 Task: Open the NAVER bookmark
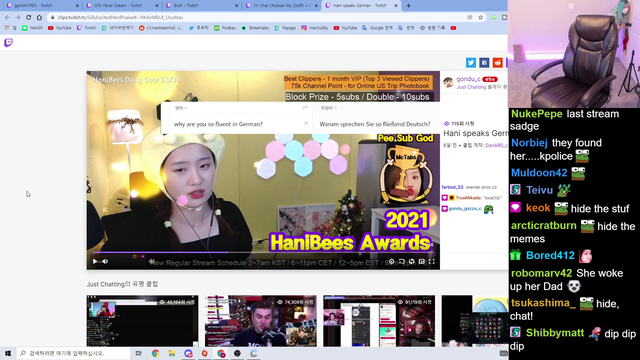point(32,28)
